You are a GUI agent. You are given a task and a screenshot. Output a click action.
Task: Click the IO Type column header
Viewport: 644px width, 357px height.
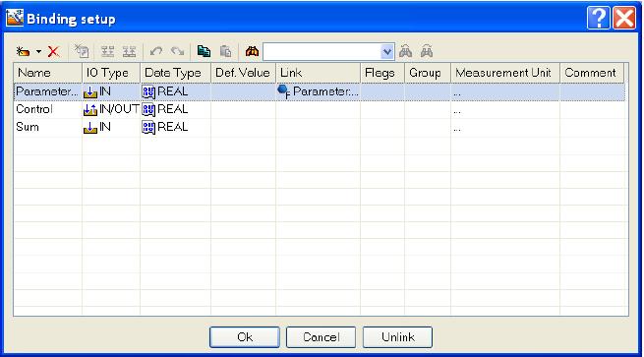tap(111, 73)
